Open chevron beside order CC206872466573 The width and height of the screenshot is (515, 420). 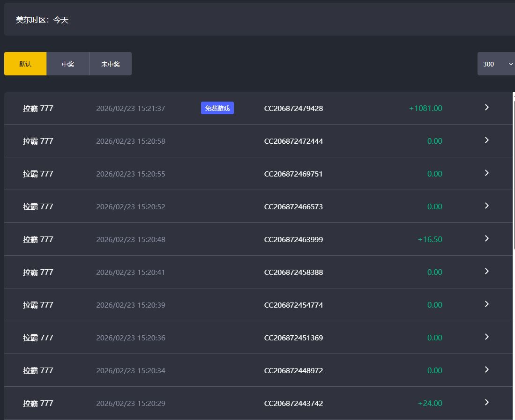point(486,206)
